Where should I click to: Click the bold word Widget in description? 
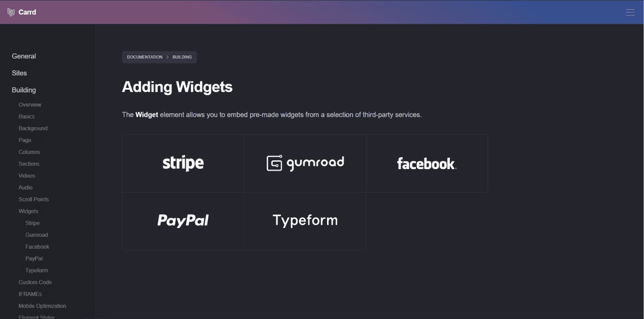(147, 114)
